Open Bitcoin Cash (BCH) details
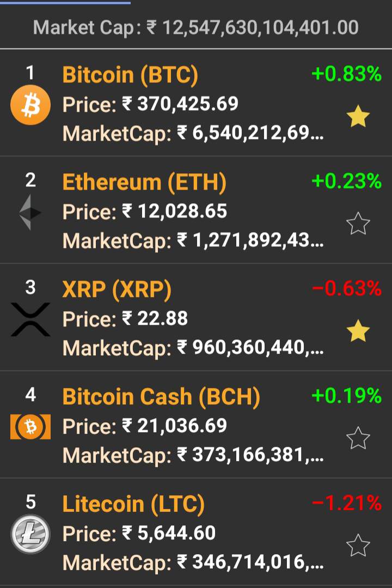This screenshot has width=392, height=588. [161, 397]
